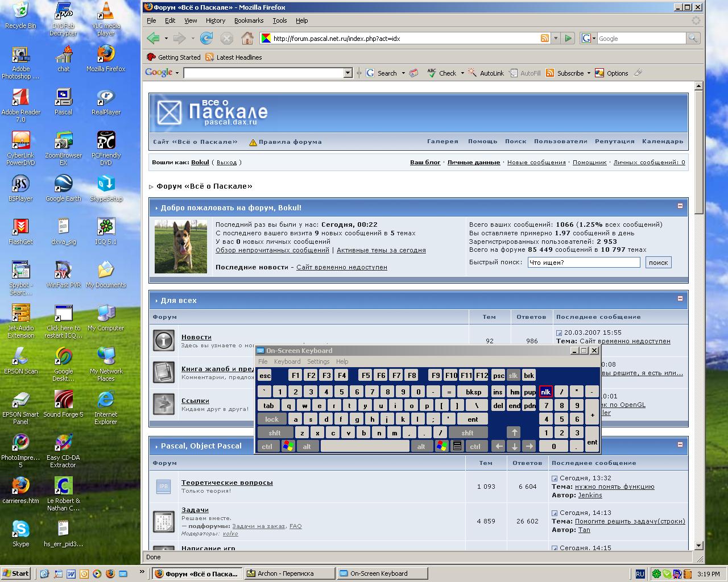This screenshot has height=582, width=728.
Task: Expand the Google toolbar search box dropdown
Action: coord(348,73)
